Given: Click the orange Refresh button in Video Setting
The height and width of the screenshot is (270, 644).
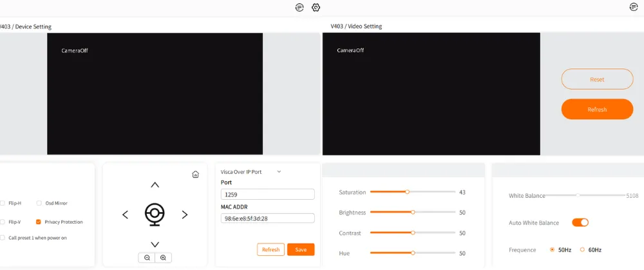Looking at the screenshot, I should coord(597,110).
